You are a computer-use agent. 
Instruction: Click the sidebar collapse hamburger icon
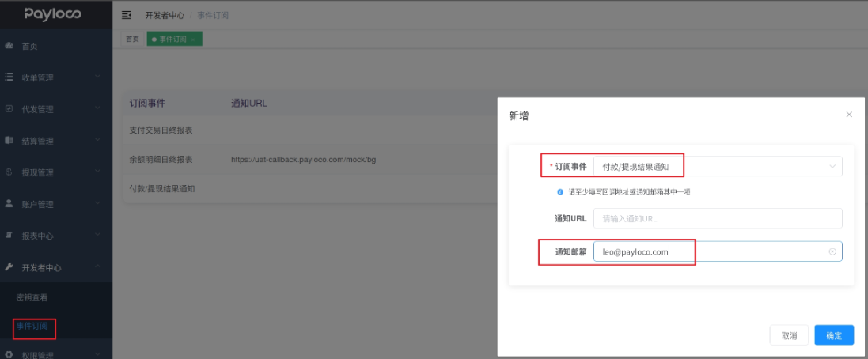127,15
